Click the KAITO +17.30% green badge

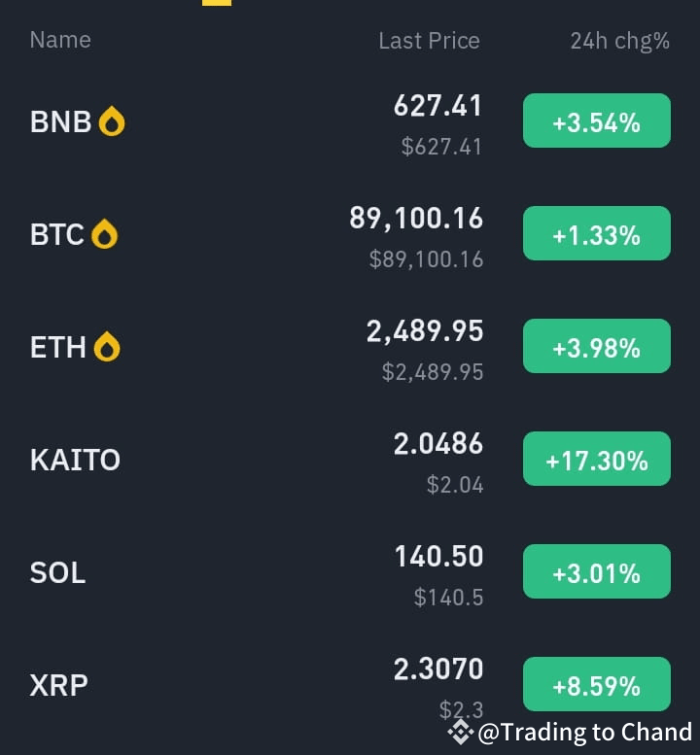(597, 459)
